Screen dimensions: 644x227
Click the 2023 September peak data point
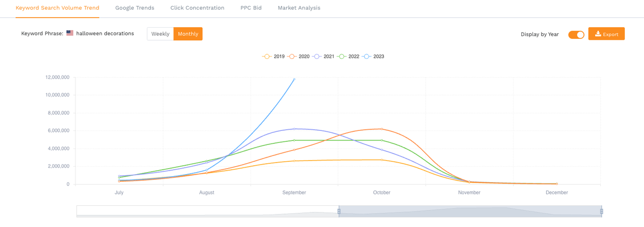pos(294,79)
